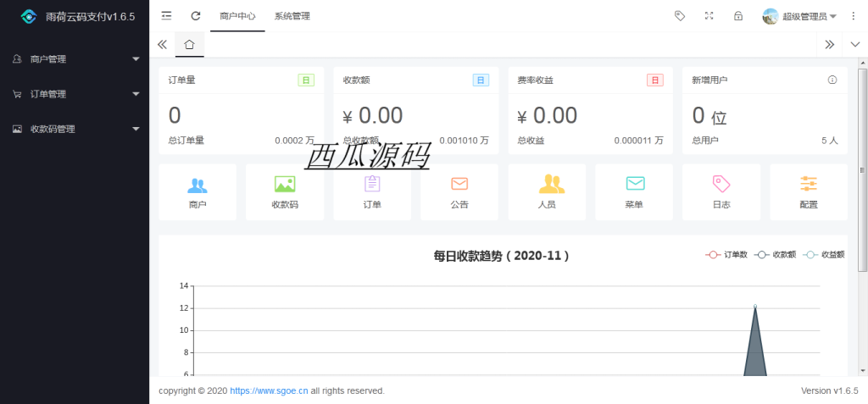
Task: Open the 菜单 envelope shortcut icon
Action: tap(635, 183)
